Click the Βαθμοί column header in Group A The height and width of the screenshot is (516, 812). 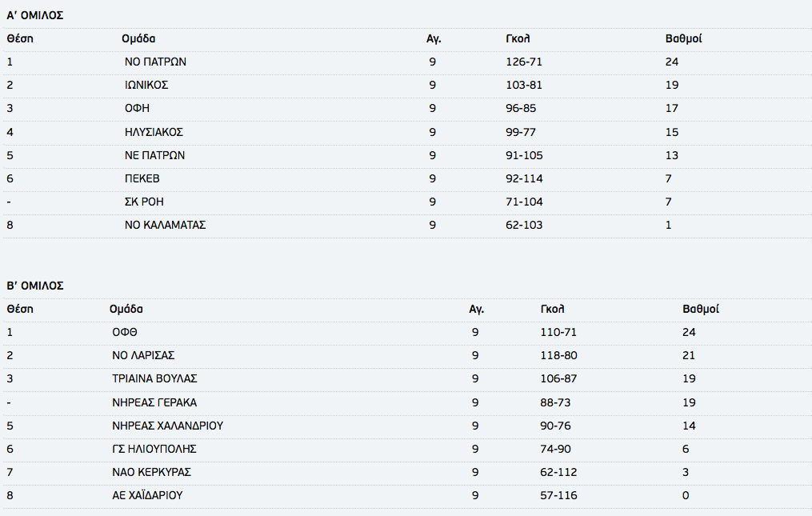pos(683,38)
